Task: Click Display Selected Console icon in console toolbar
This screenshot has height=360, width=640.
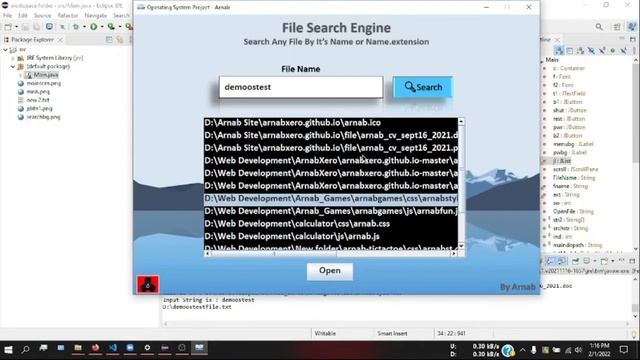Action: tap(587, 261)
